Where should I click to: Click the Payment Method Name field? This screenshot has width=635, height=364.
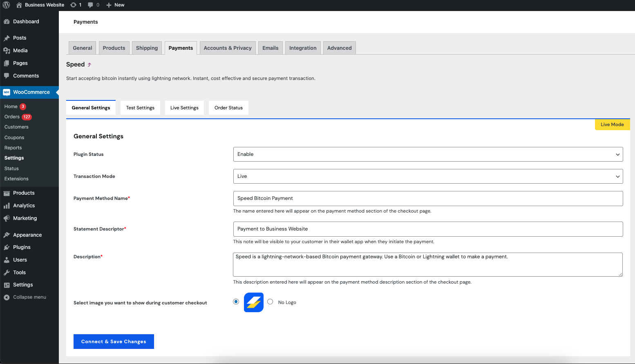[x=428, y=198]
